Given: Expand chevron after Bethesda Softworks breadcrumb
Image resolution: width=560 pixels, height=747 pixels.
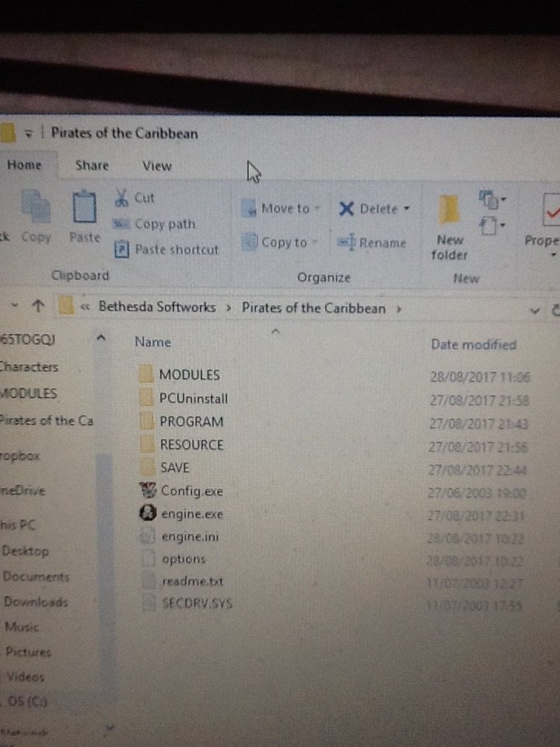Looking at the screenshot, I should 229,308.
